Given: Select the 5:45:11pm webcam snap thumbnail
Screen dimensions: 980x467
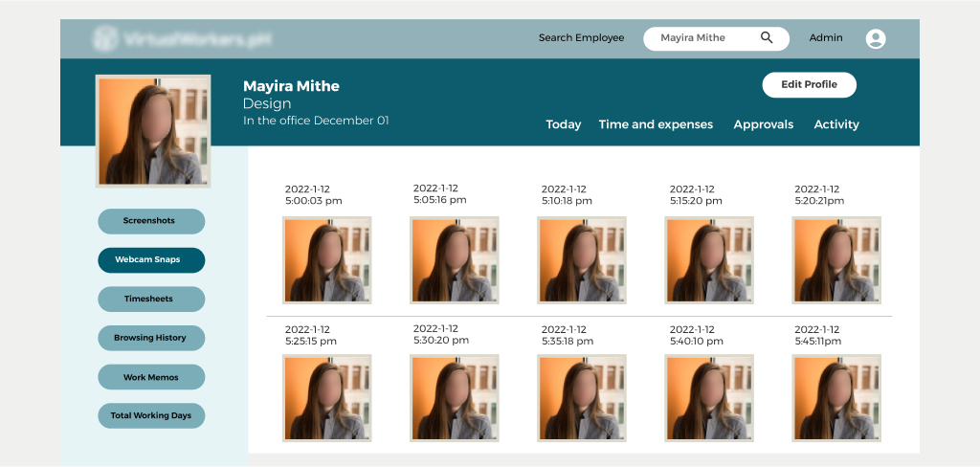Looking at the screenshot, I should pos(836,398).
